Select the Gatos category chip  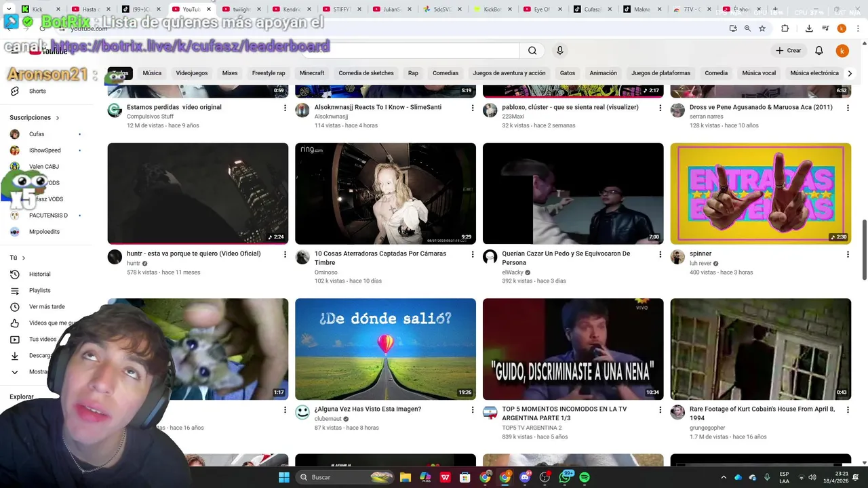568,73
